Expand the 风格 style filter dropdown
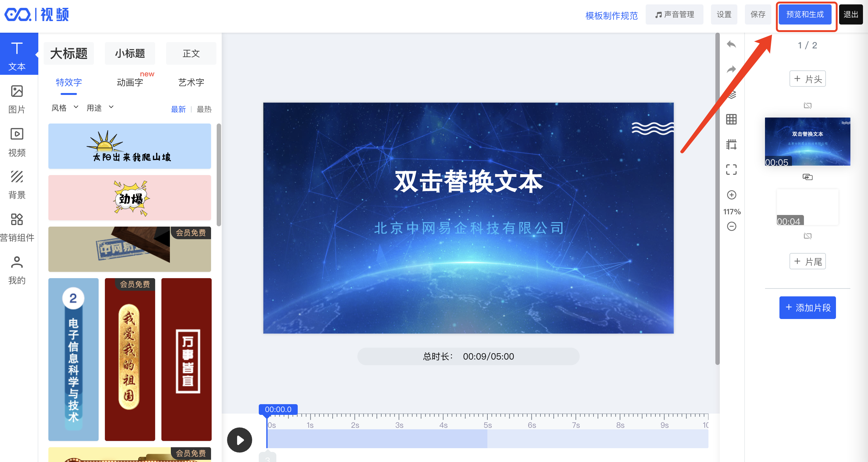 65,108
